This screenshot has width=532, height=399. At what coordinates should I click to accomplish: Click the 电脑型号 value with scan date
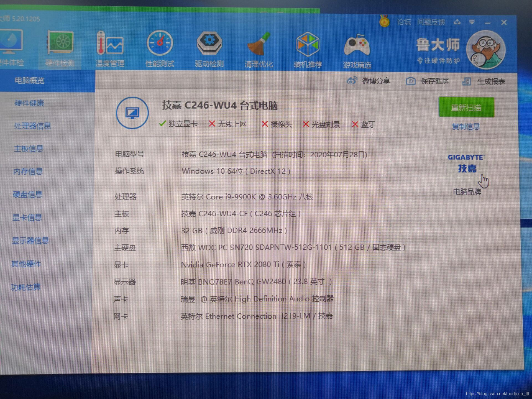pos(274,154)
